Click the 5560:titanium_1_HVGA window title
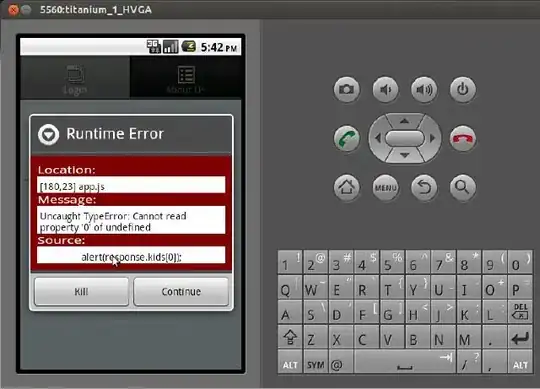The image size is (540, 389). [96, 10]
